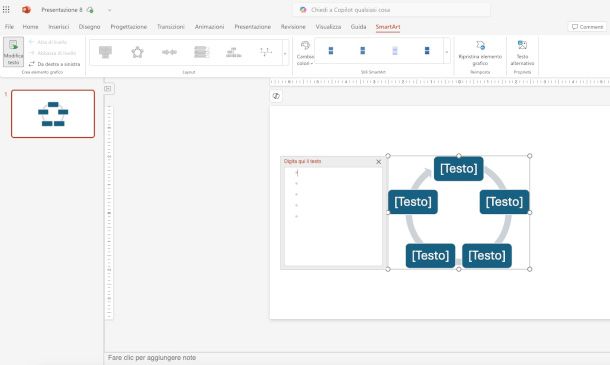This screenshot has height=365, width=610.
Task: Click the notes area Fare clic per aggiungere note
Action: tap(152, 358)
